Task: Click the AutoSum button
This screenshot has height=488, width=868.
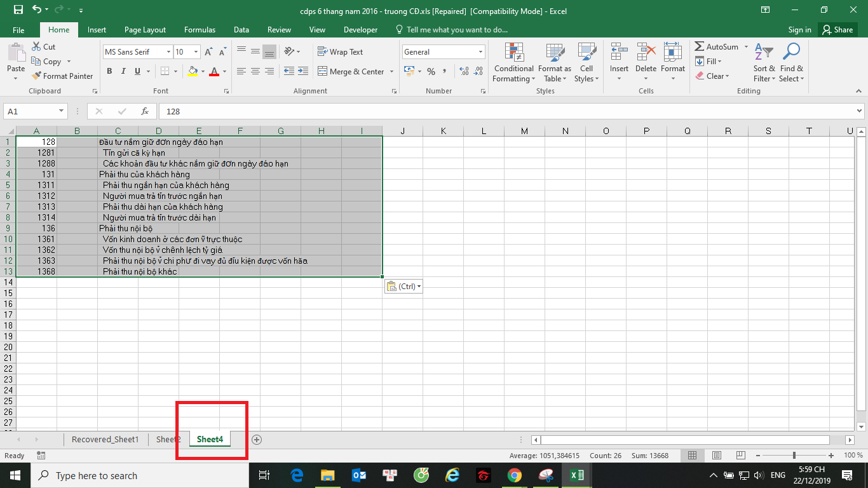Action: click(716, 46)
